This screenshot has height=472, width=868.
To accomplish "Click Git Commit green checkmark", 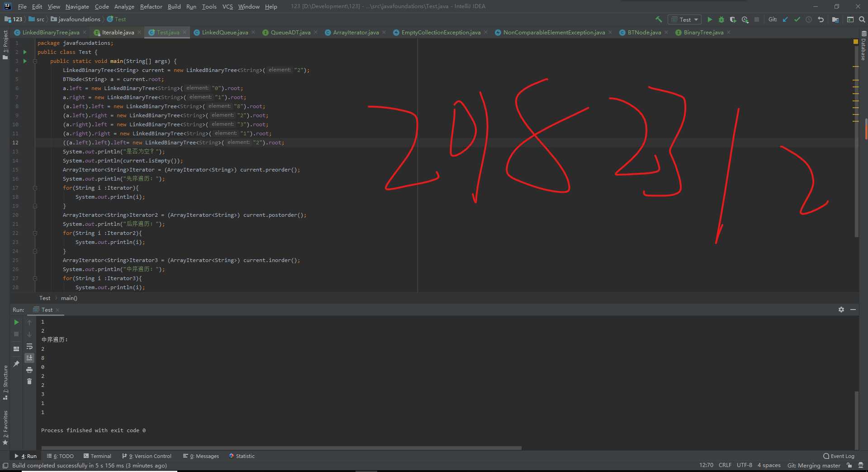I will [797, 19].
